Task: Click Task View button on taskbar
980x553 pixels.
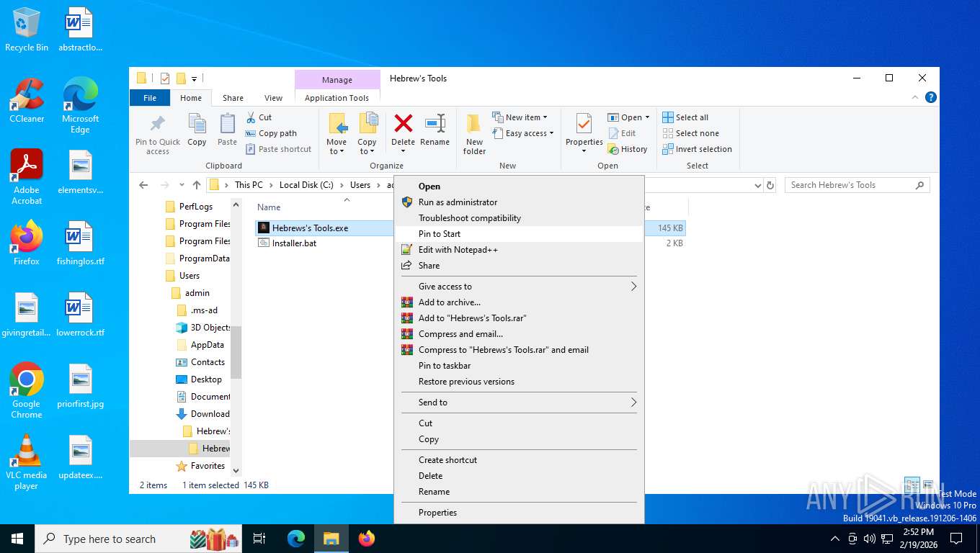Action: click(x=259, y=539)
